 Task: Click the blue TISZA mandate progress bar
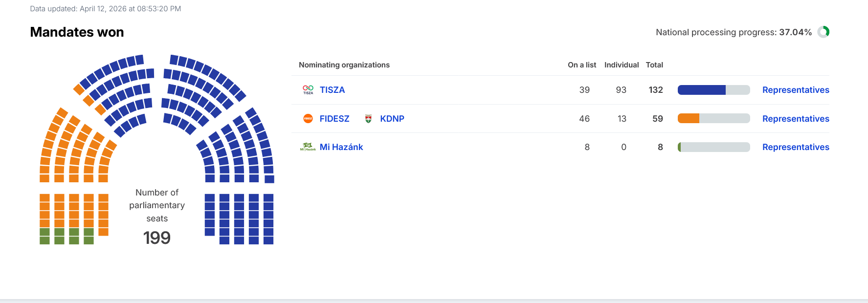point(713,90)
